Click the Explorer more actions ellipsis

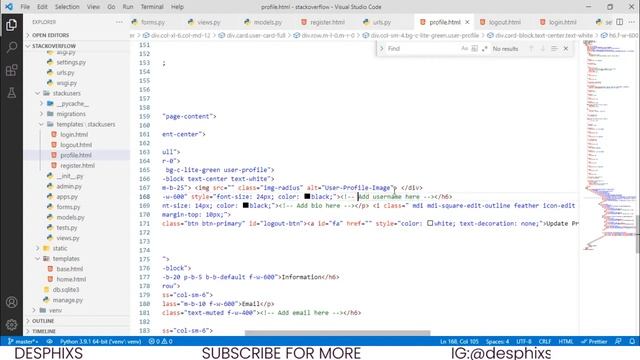119,22
